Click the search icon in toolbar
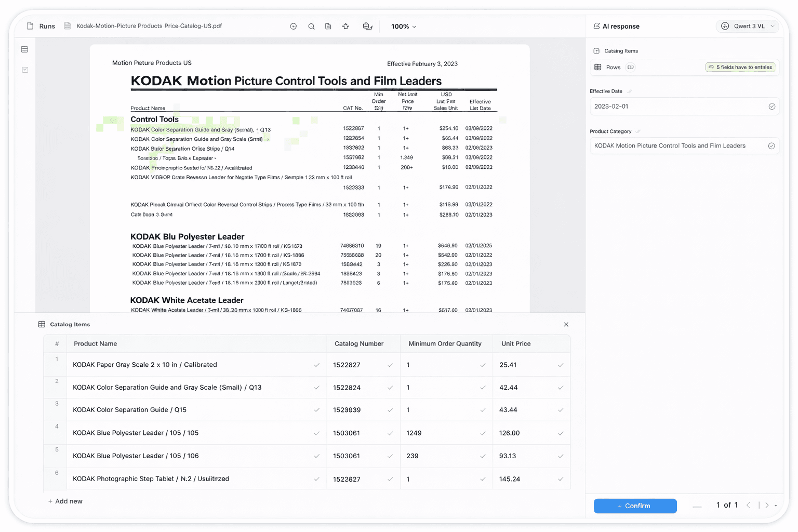The image size is (798, 532). tap(311, 26)
